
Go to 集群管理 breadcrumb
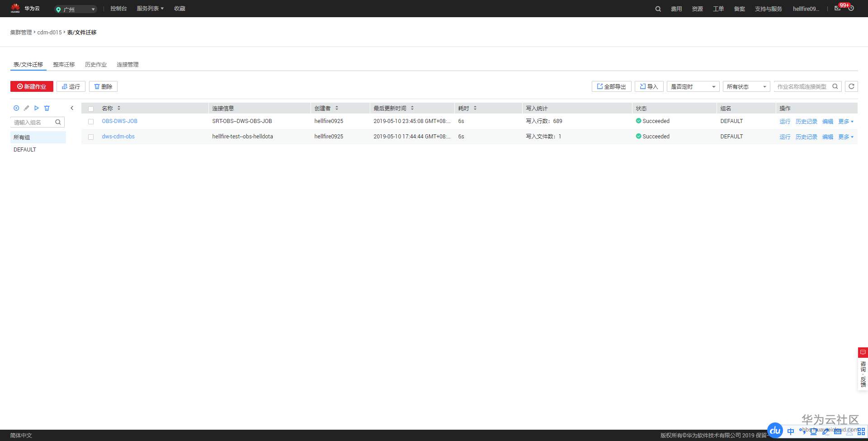click(21, 33)
